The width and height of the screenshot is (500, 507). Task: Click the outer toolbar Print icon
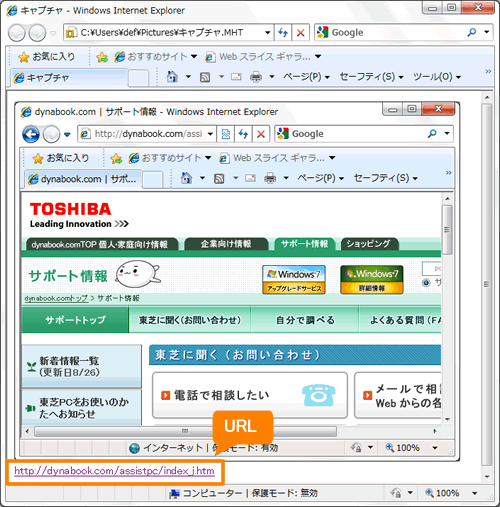point(256,77)
